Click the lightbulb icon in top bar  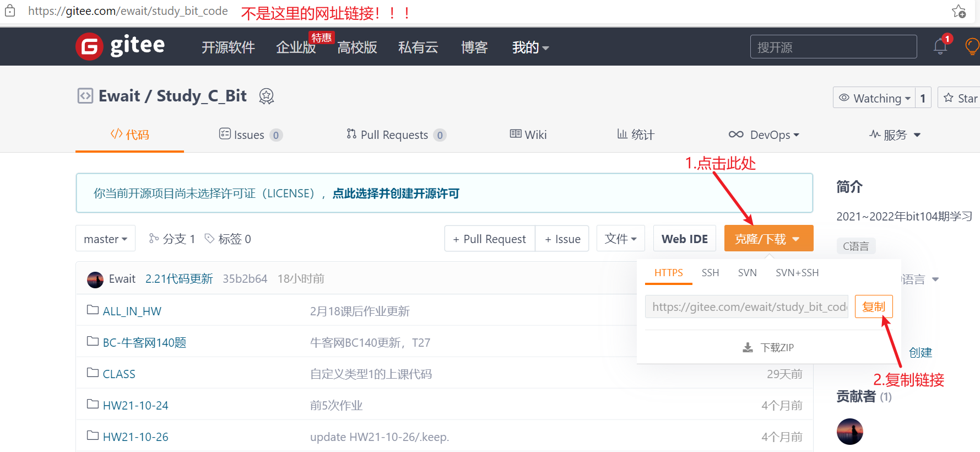coord(972,47)
